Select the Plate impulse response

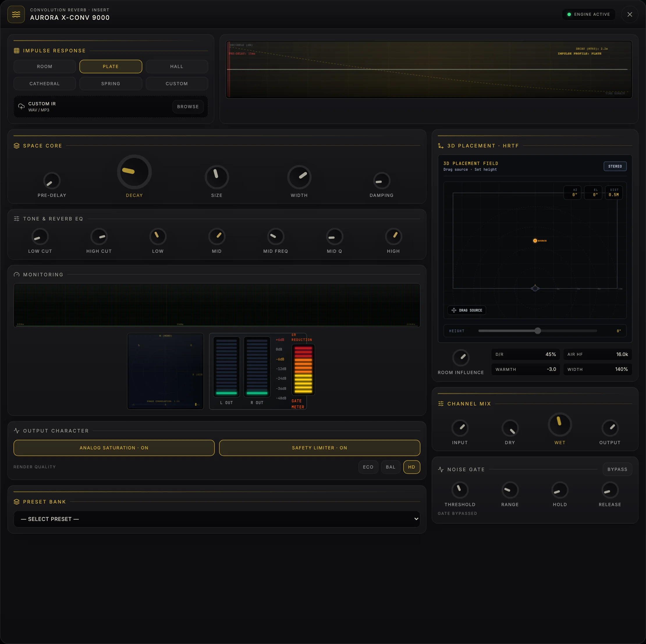tap(111, 67)
